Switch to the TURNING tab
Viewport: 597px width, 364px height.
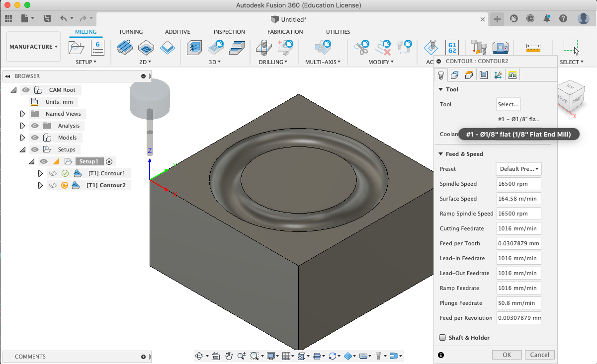coord(131,32)
